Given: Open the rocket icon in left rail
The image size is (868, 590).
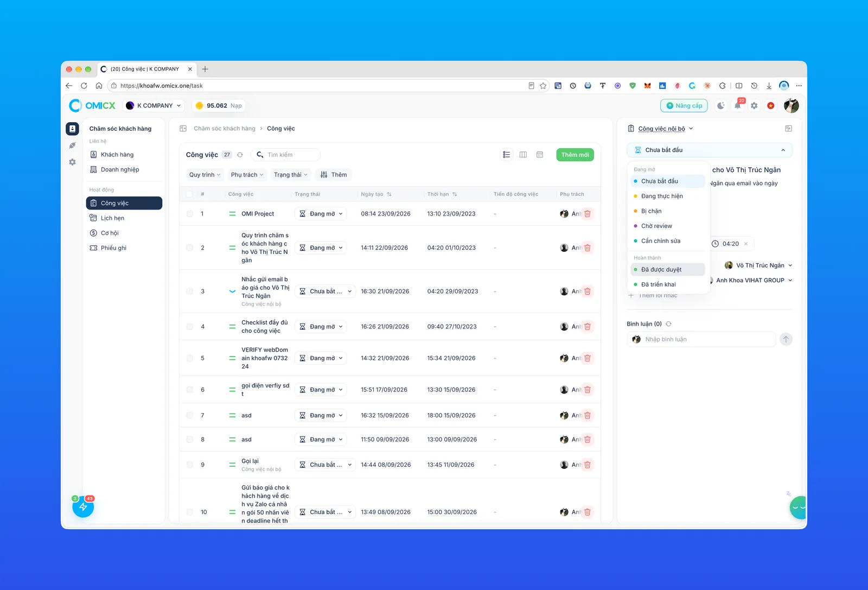Looking at the screenshot, I should coord(72,145).
